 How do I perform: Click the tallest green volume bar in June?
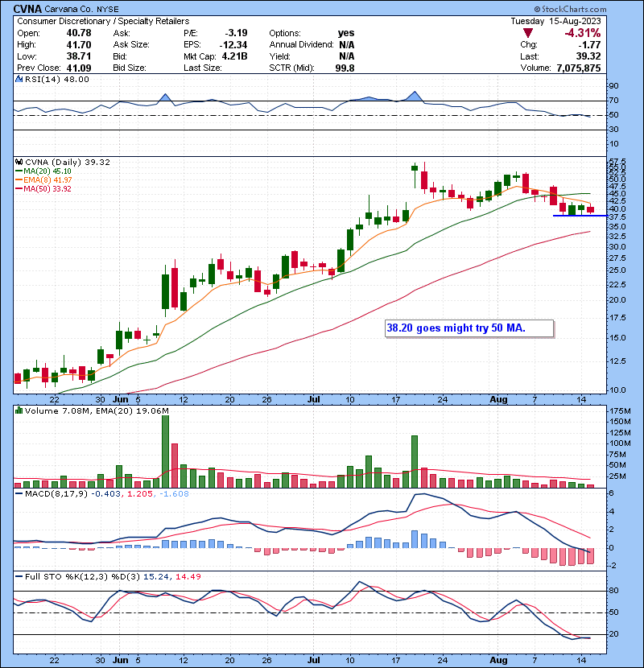point(165,452)
